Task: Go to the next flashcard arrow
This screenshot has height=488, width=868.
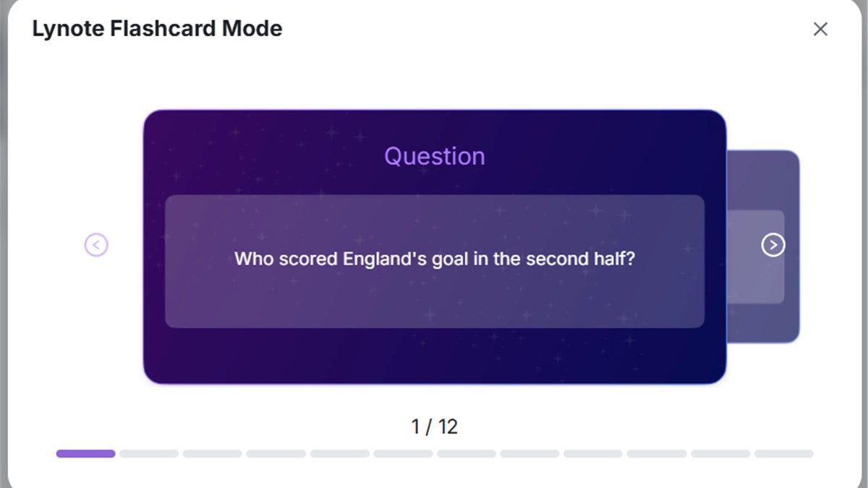Action: point(773,245)
